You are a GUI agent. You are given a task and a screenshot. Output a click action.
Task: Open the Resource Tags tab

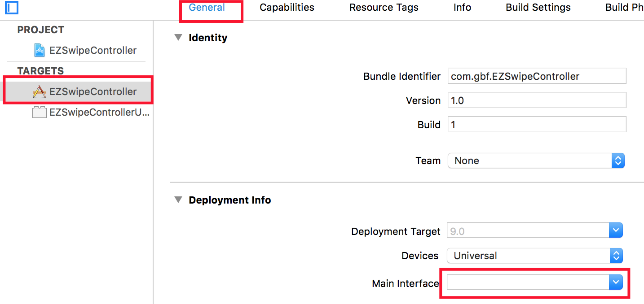(384, 8)
